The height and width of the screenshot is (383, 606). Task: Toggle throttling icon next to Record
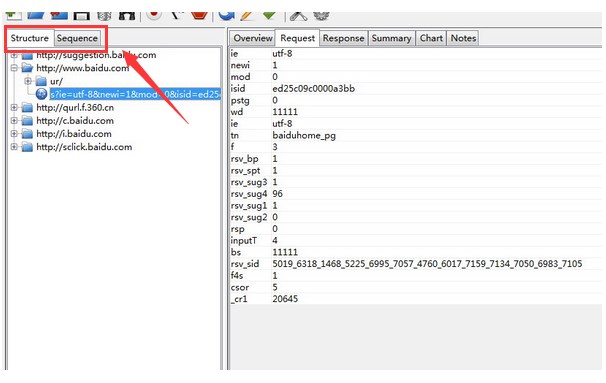(177, 15)
